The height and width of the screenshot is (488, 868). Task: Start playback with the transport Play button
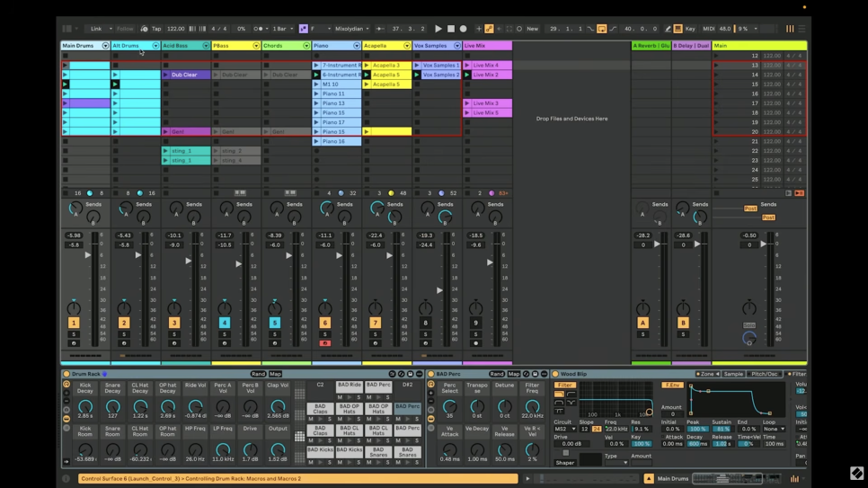(438, 29)
